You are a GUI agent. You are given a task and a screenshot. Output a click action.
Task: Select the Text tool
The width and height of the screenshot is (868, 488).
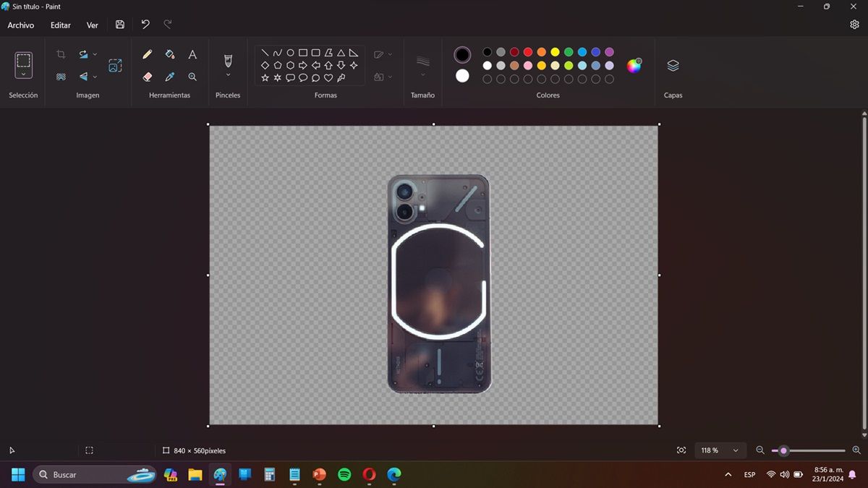tap(192, 54)
